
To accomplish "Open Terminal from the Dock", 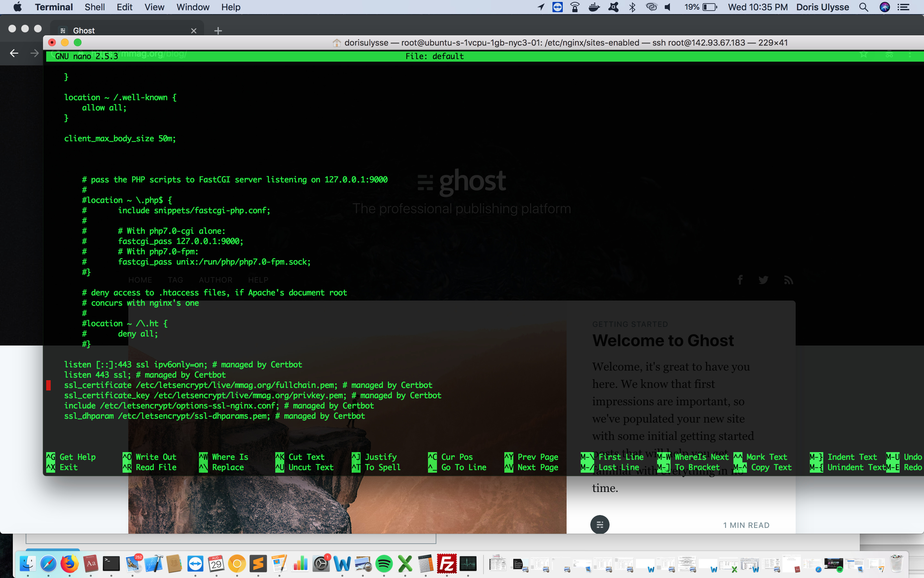I will (111, 564).
